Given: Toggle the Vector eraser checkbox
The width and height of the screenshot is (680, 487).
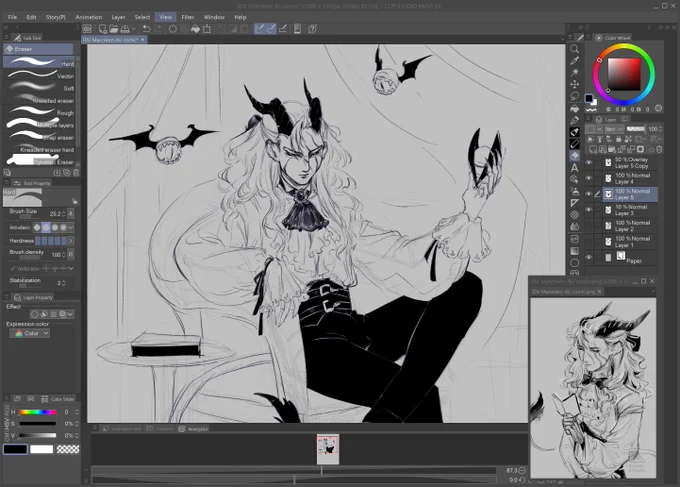Looking at the screenshot, I should click(x=13, y=268).
